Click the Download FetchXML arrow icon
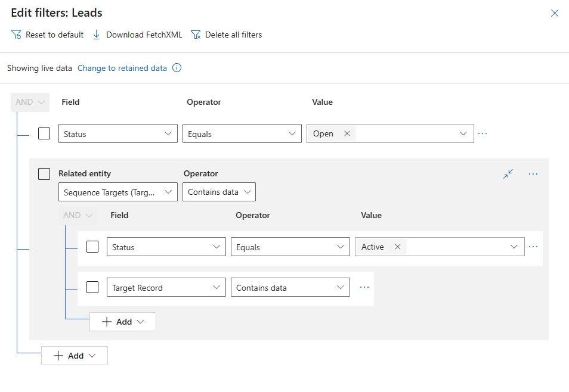Screen dimensions: 569x392 pos(97,35)
